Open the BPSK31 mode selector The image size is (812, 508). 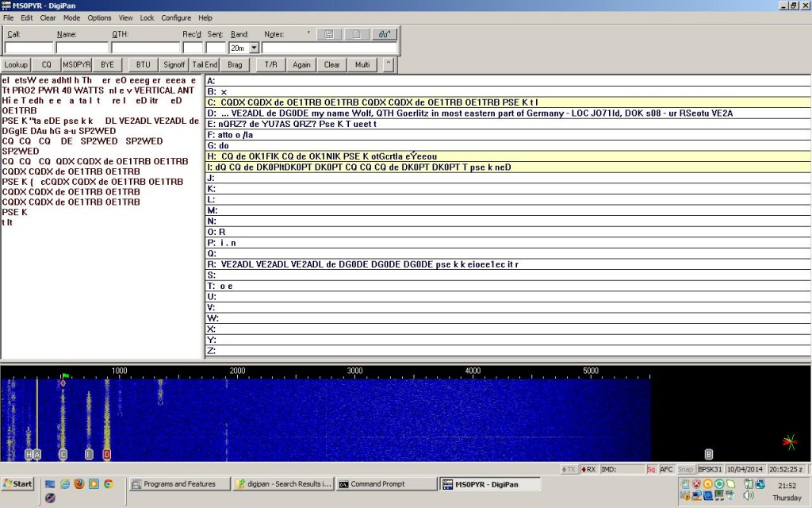[x=710, y=469]
